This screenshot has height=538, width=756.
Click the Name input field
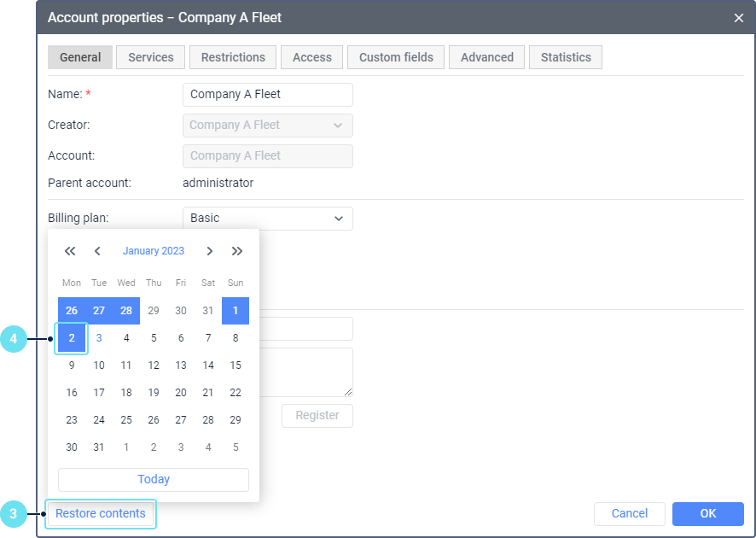pos(267,95)
